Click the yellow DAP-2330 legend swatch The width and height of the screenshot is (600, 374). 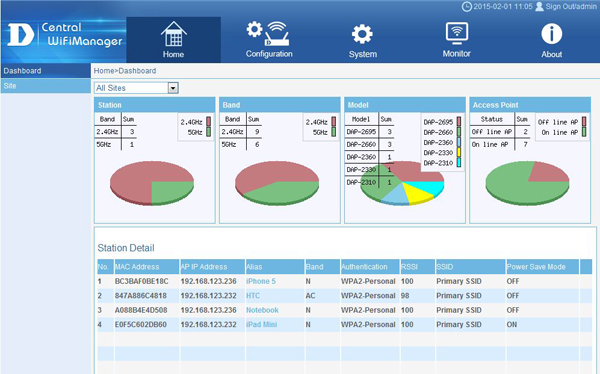[459, 152]
